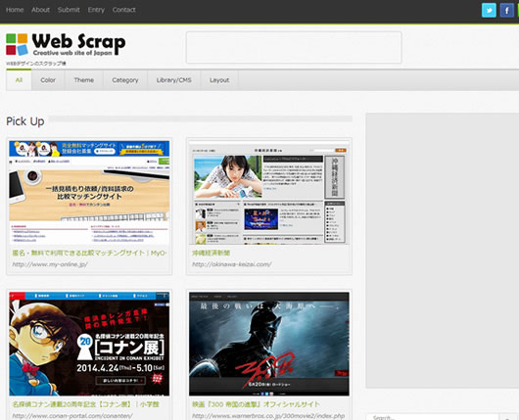Click the Web Scrap logo
Viewport: 519px width, 420px height.
(66, 44)
